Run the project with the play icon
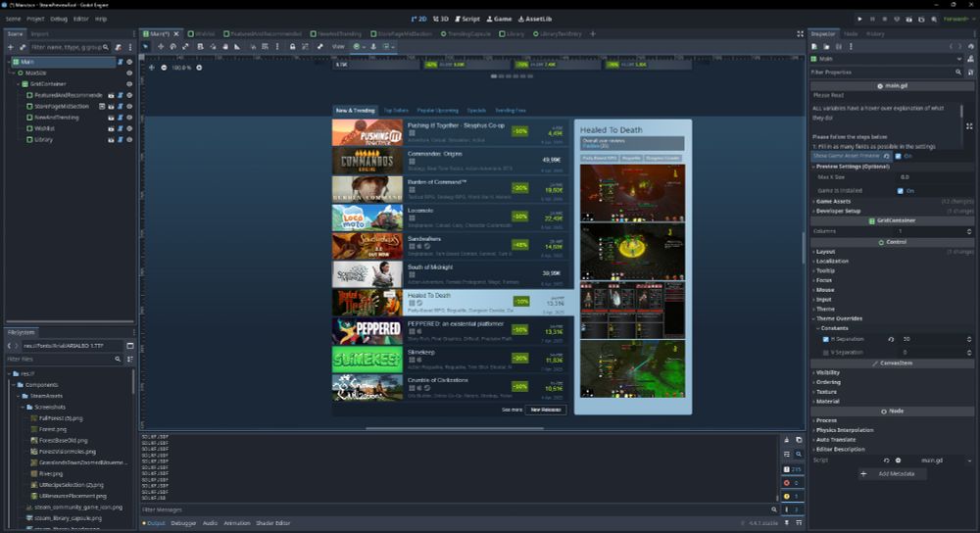980x533 pixels. click(x=860, y=20)
